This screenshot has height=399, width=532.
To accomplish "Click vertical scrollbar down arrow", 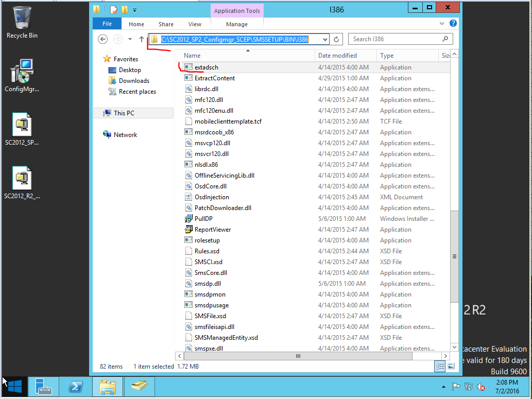I will point(454,347).
